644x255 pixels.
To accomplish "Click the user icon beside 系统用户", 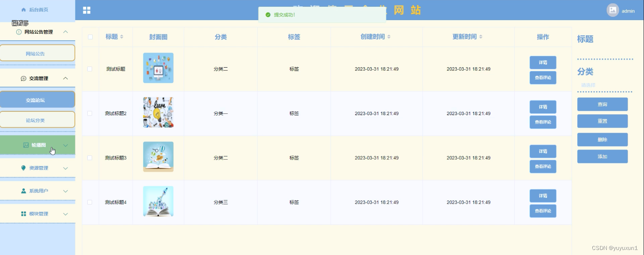I will (x=23, y=191).
